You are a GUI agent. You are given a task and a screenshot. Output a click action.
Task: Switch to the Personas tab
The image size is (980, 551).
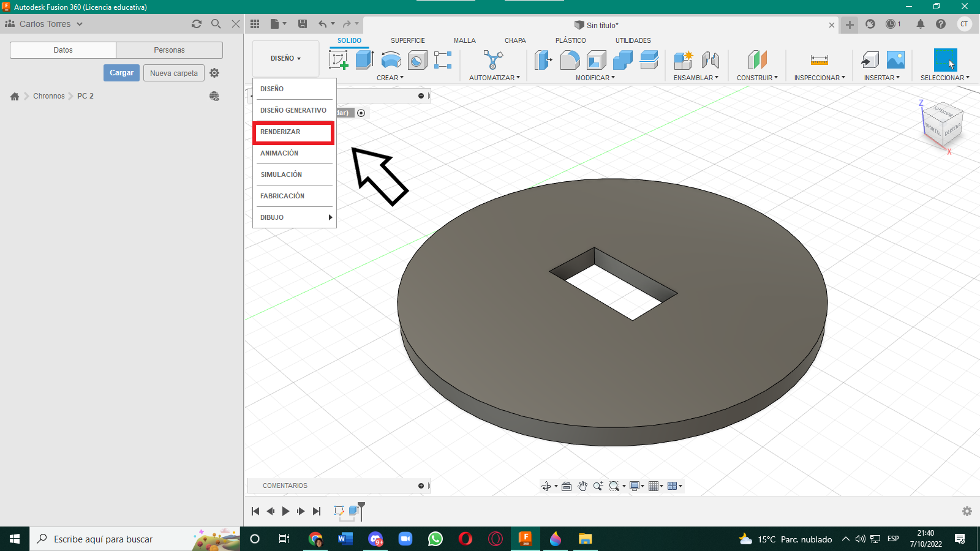click(169, 50)
